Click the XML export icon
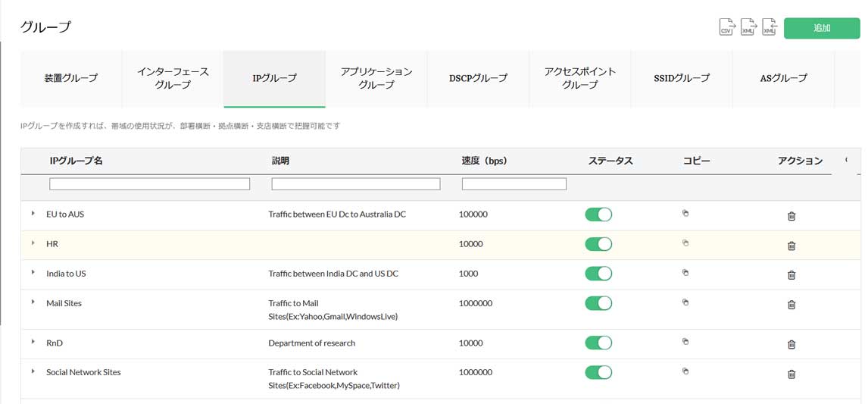Viewport: 868px width, 404px height. click(x=748, y=27)
